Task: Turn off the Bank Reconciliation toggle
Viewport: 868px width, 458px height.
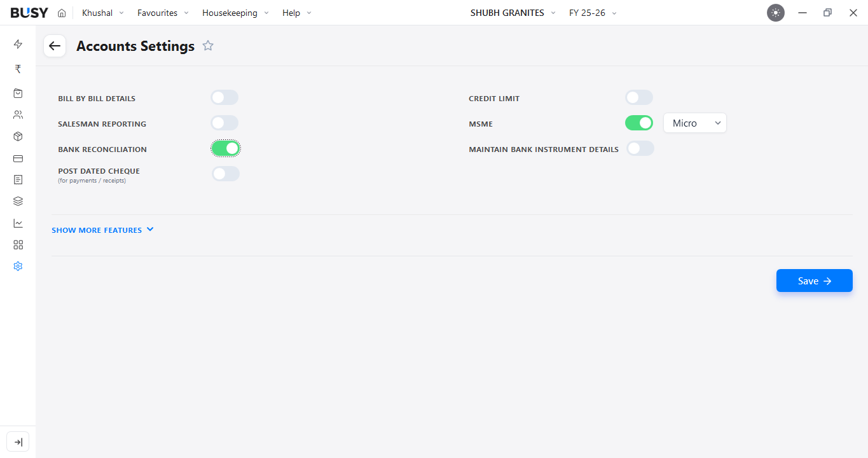Action: tap(226, 148)
